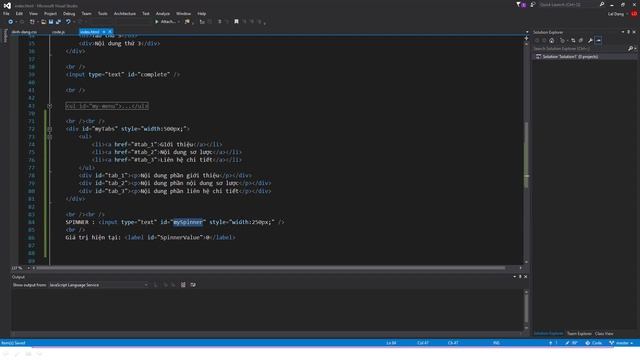Click the id="complete" input line
Image resolution: width=640 pixels, height=360 pixels.
click(x=122, y=75)
